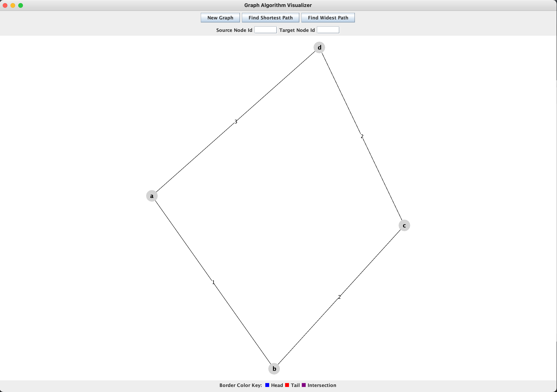557x392 pixels.
Task: Click the New Graph button
Action: tap(220, 17)
